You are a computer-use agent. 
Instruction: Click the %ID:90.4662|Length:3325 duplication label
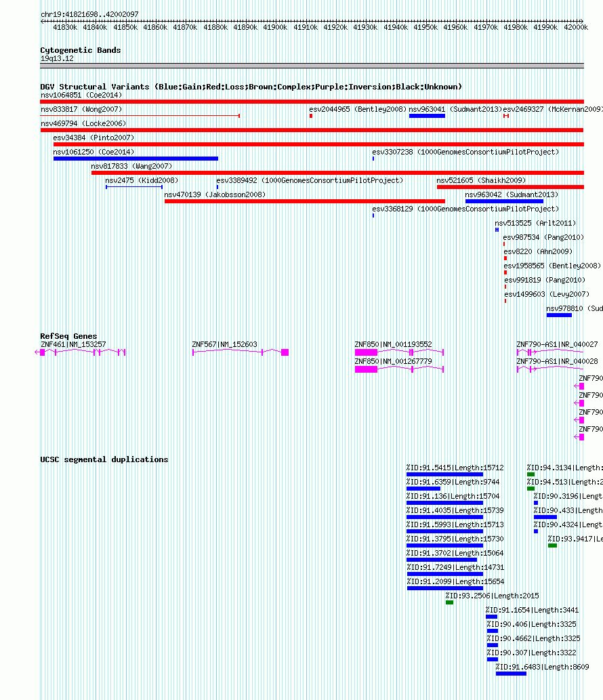(x=533, y=639)
